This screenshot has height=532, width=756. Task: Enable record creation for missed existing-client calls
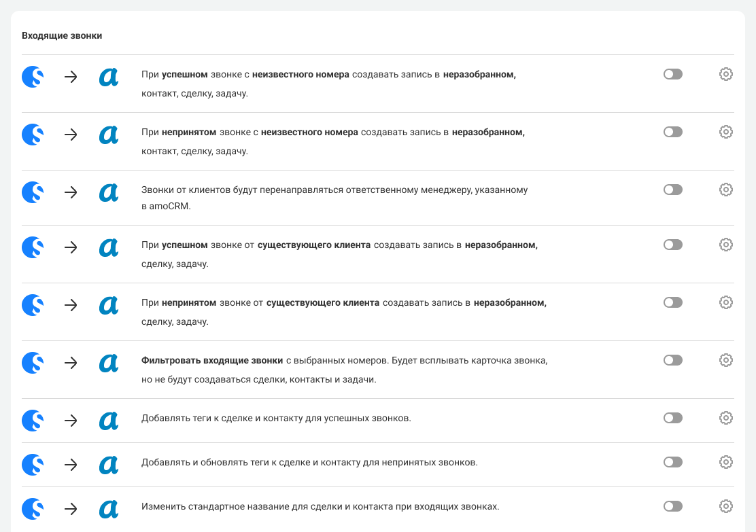pyautogui.click(x=673, y=302)
